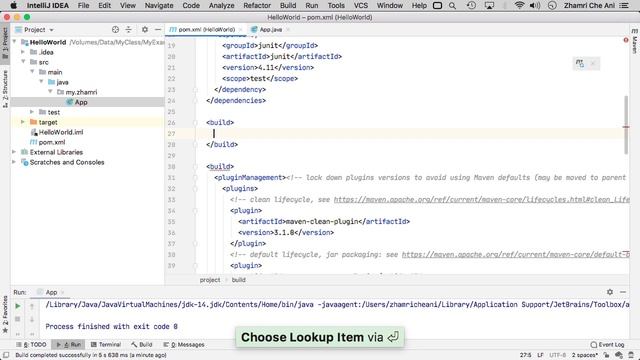The height and width of the screenshot is (360, 640).
Task: Select App class in project tree
Action: (x=81, y=102)
